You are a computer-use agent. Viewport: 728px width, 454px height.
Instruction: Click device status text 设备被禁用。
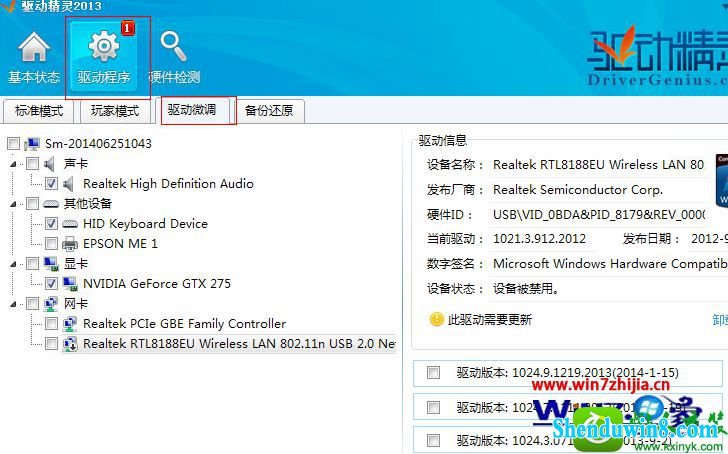click(x=526, y=289)
